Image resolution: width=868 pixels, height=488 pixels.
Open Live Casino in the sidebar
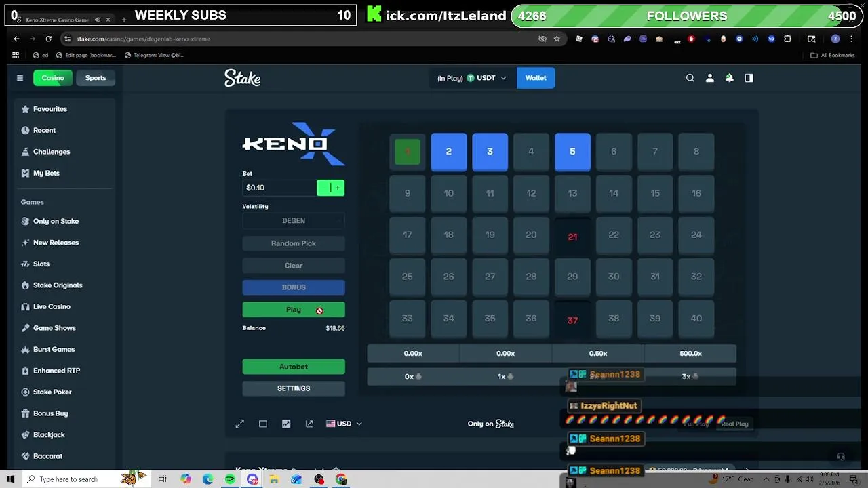click(52, 306)
